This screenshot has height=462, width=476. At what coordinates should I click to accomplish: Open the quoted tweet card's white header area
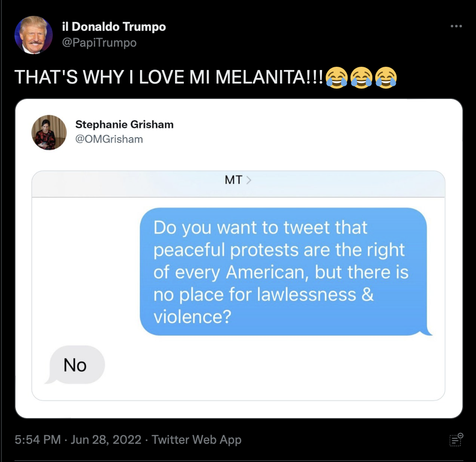point(238,133)
